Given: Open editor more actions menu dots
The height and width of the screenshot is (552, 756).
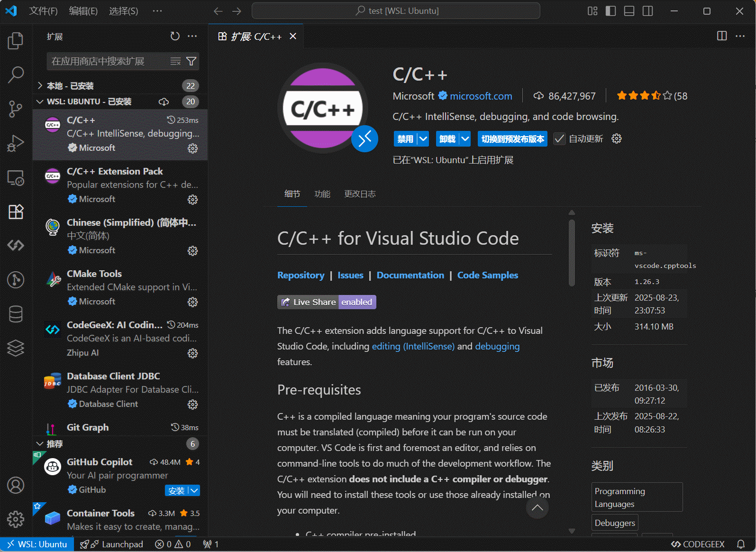Looking at the screenshot, I should coord(740,36).
